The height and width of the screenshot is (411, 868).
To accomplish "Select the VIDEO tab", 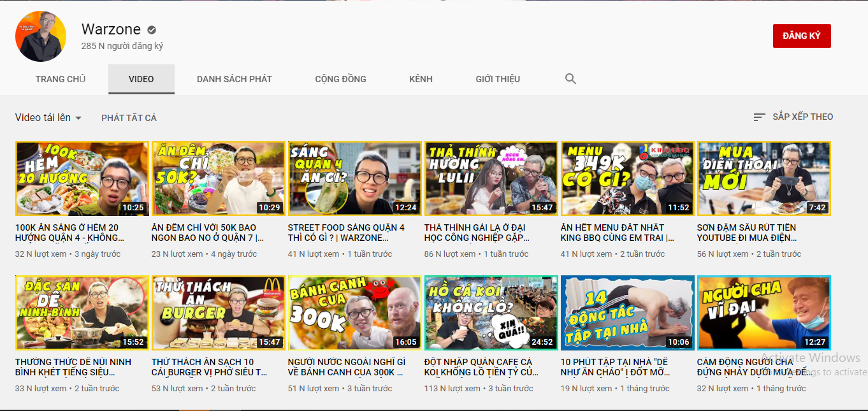I will click(x=141, y=79).
